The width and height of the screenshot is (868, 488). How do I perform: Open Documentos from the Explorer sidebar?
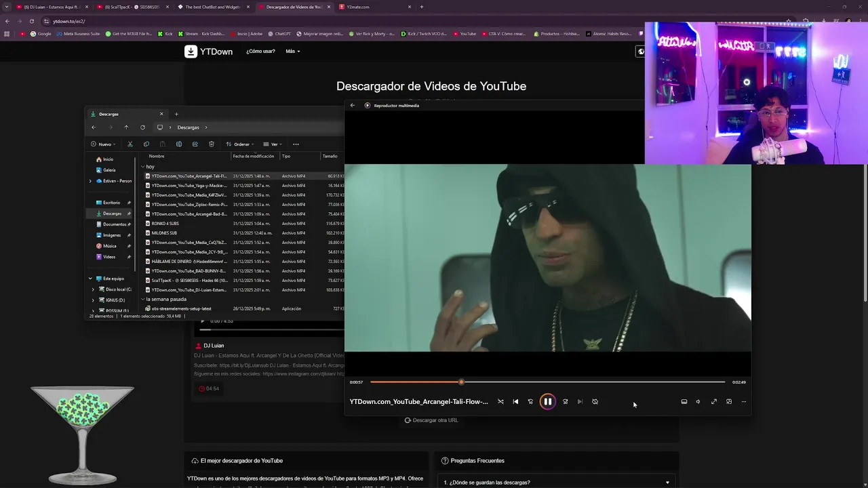coord(111,224)
